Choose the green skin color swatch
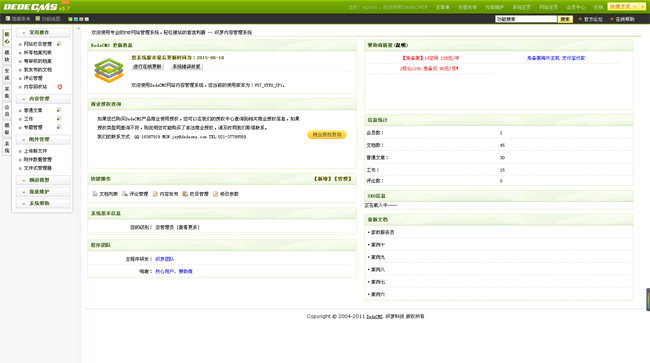 point(70,19)
